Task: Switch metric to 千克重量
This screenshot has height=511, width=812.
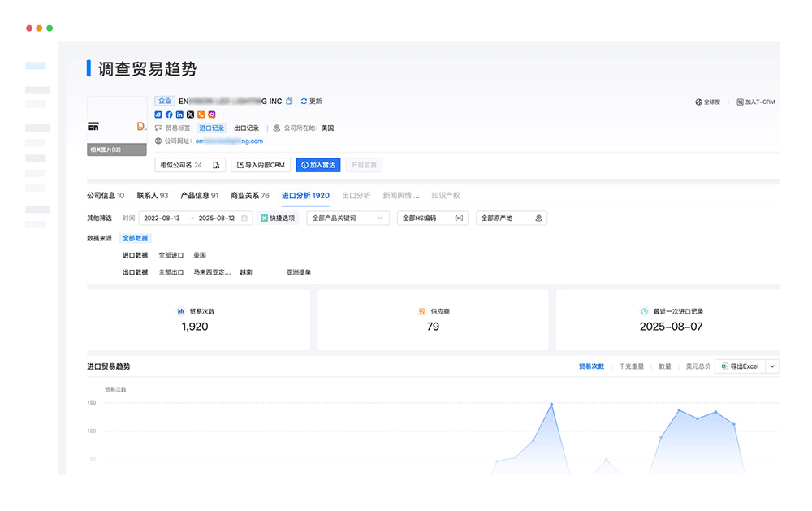Action: pyautogui.click(x=631, y=366)
